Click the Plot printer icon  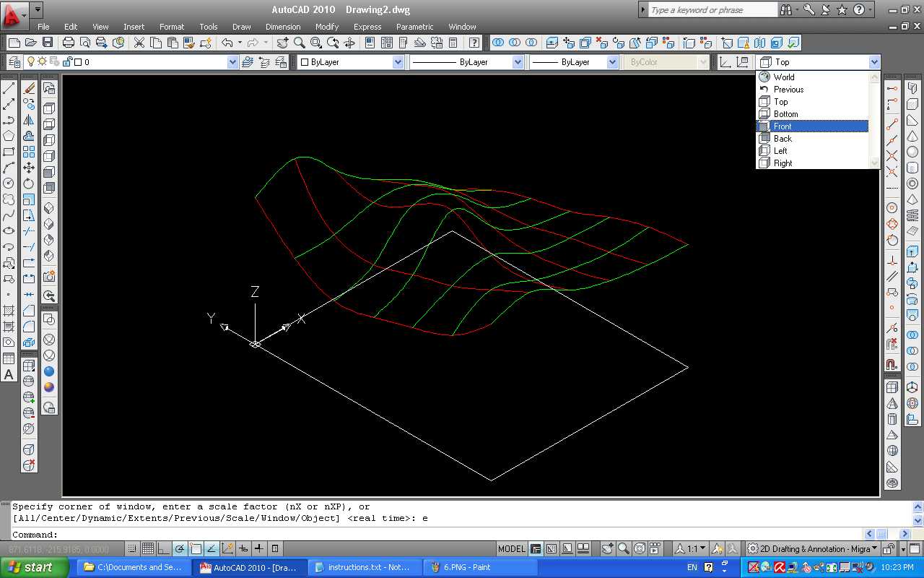pos(69,43)
